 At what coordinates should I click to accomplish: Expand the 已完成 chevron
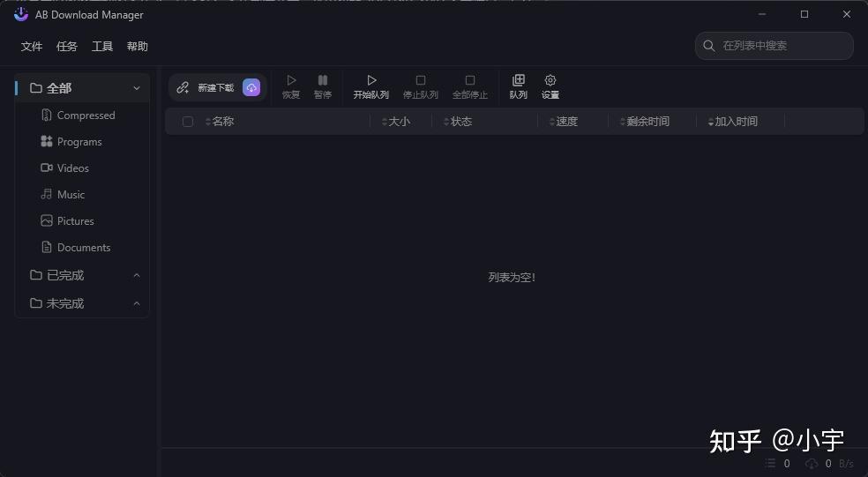click(x=137, y=275)
